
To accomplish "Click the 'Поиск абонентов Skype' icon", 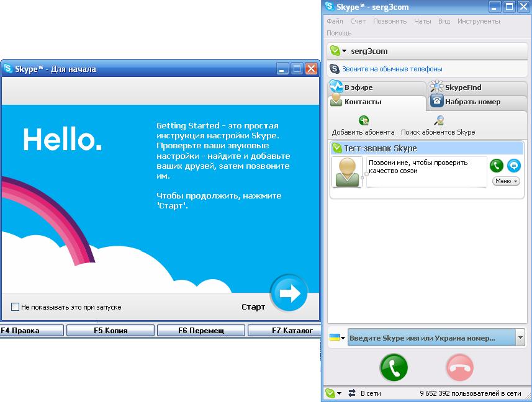I will coord(439,120).
